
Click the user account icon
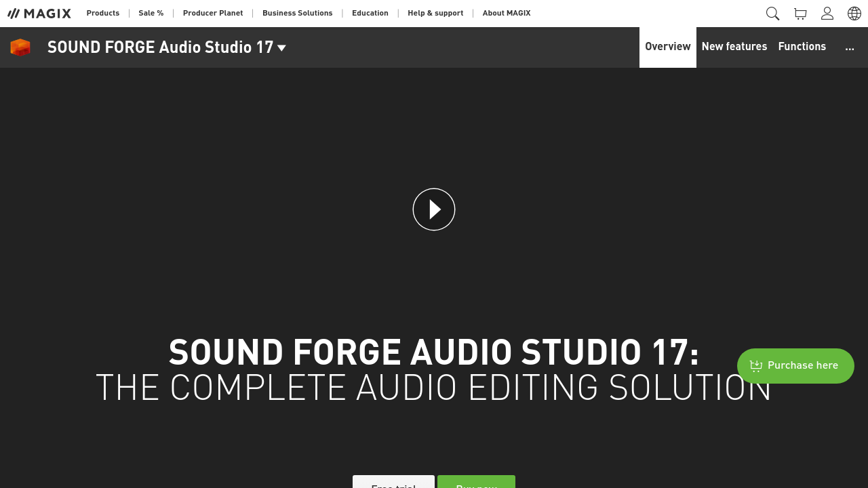coord(827,14)
